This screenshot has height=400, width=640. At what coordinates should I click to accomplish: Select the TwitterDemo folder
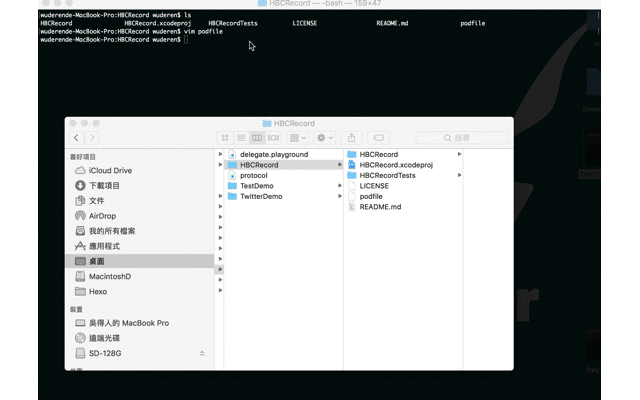[260, 197]
